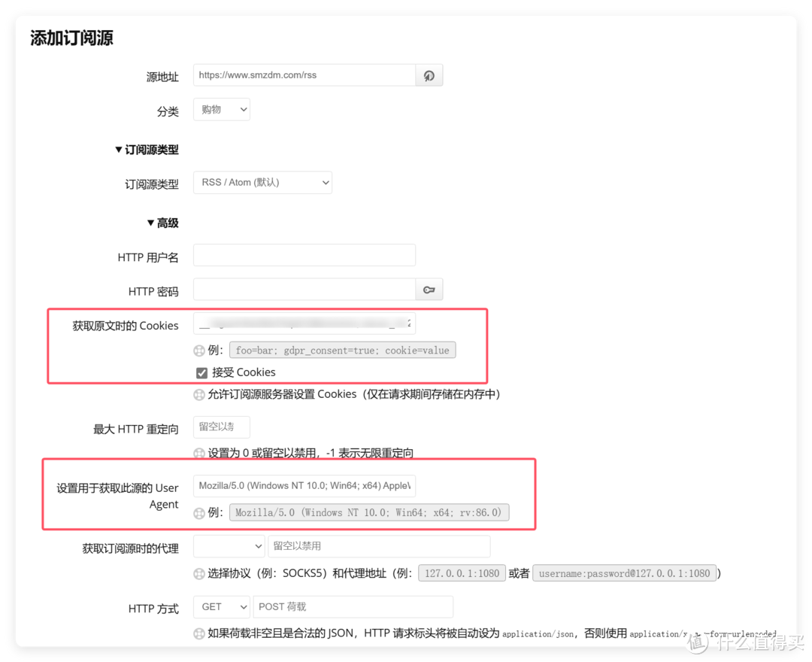Open the 分类 dropdown showing 购物
This screenshot has height=662, width=812.
pyautogui.click(x=221, y=109)
